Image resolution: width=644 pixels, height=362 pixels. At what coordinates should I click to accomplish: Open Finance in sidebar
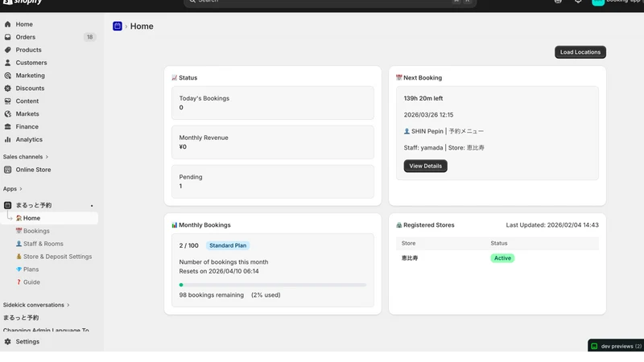tap(27, 126)
